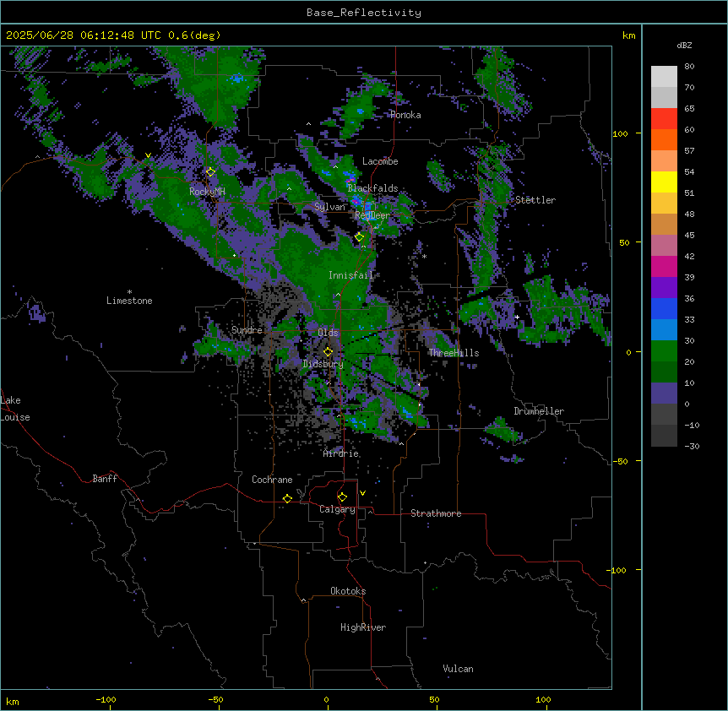Viewport: 728px width, 711px height.
Task: Click the Sundre town label
Action: click(x=247, y=330)
